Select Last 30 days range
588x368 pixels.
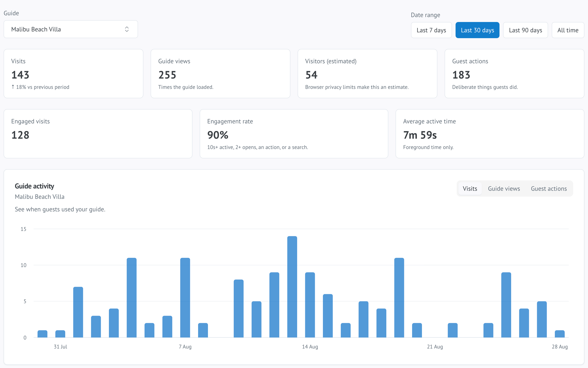pos(477,30)
